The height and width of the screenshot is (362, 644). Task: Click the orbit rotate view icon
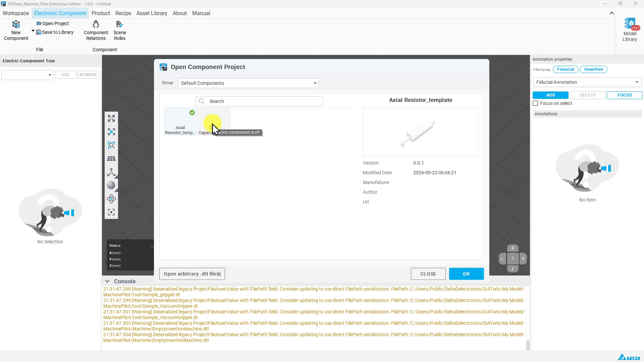click(x=111, y=199)
